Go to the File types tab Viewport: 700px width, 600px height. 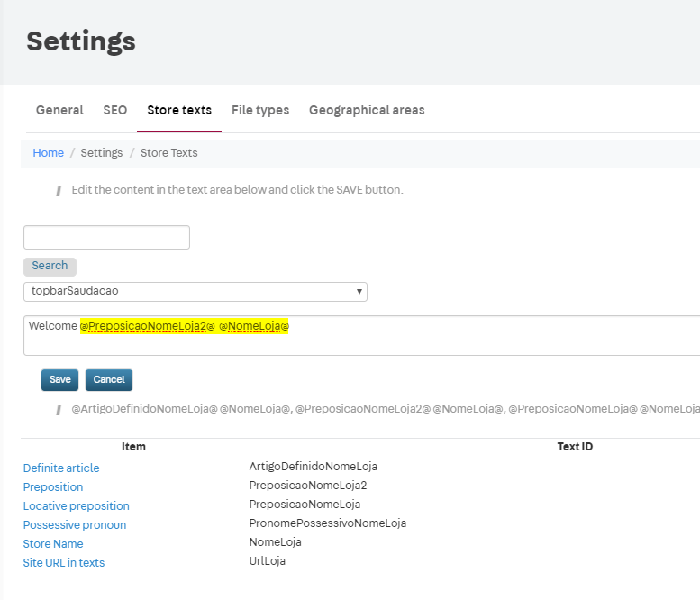260,110
